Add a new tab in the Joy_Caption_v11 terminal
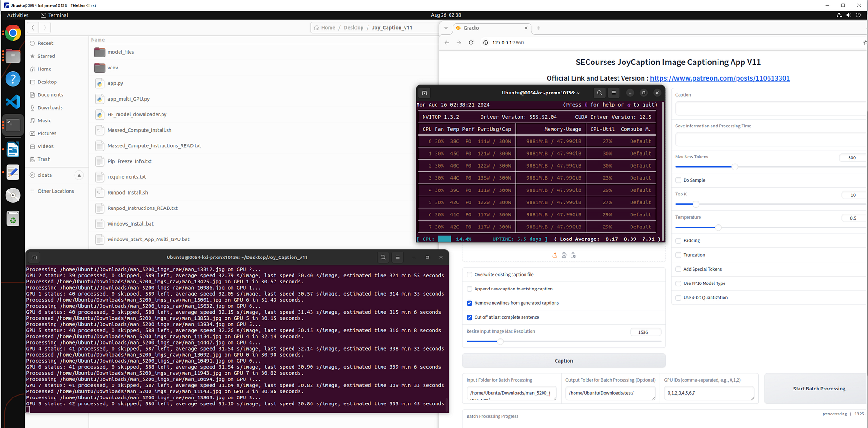This screenshot has height=428, width=868. [34, 258]
